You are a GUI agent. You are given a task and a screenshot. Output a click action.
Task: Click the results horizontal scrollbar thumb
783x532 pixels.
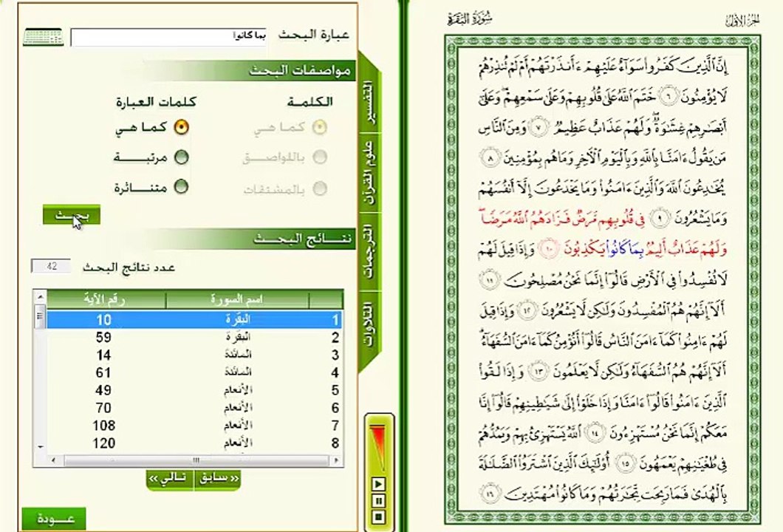click(x=196, y=460)
